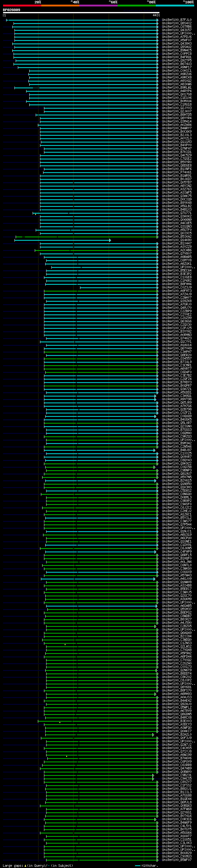This screenshot has height=868, width=197.
Task: Click the white query sequence bar
Action: 81,13
